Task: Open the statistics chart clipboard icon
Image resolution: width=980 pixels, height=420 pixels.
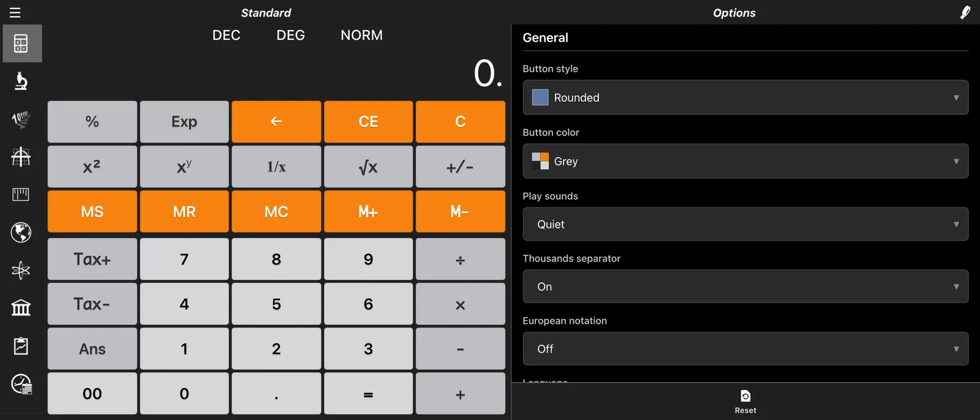Action: click(21, 346)
